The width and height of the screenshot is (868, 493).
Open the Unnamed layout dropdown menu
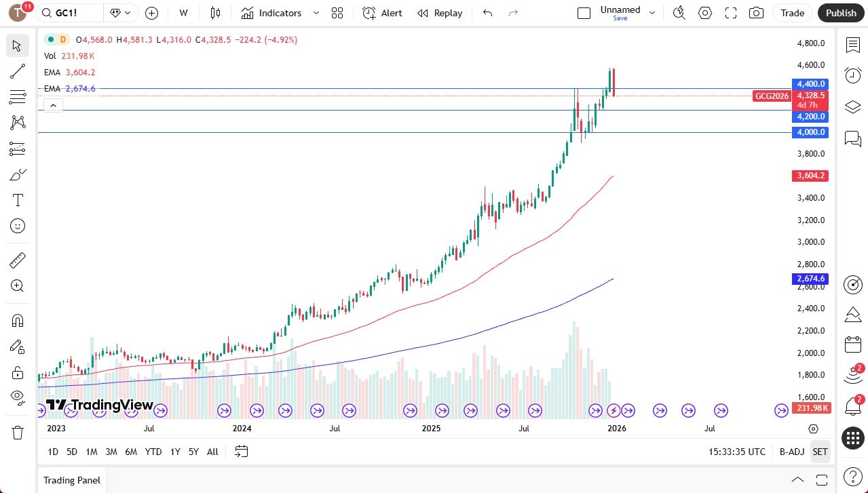click(652, 13)
